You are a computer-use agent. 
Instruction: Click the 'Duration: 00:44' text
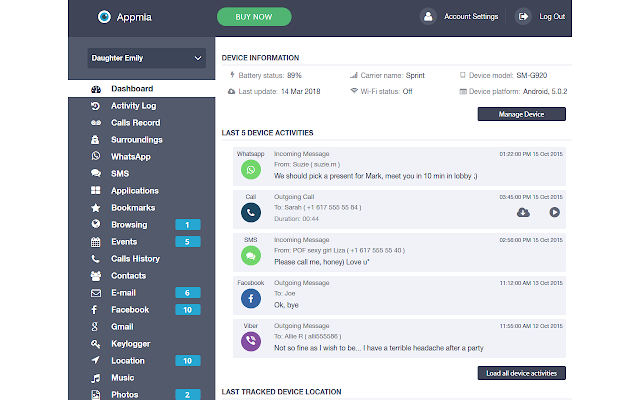point(296,219)
